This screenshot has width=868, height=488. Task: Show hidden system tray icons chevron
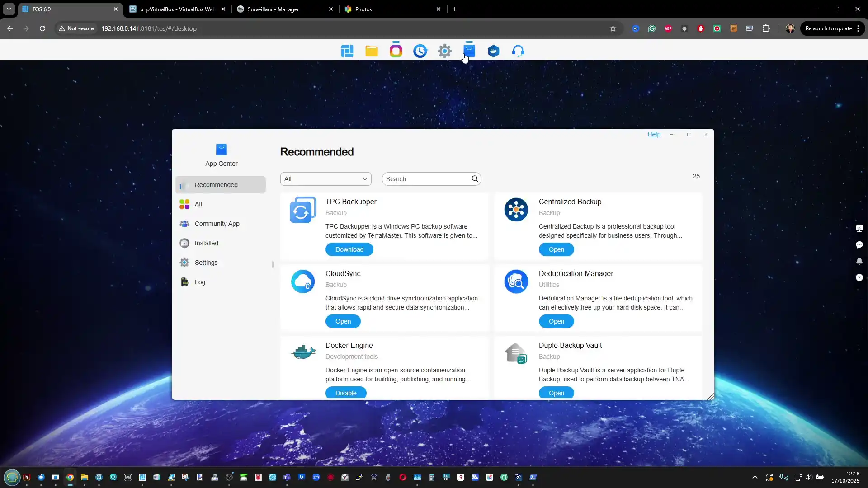pyautogui.click(x=755, y=477)
